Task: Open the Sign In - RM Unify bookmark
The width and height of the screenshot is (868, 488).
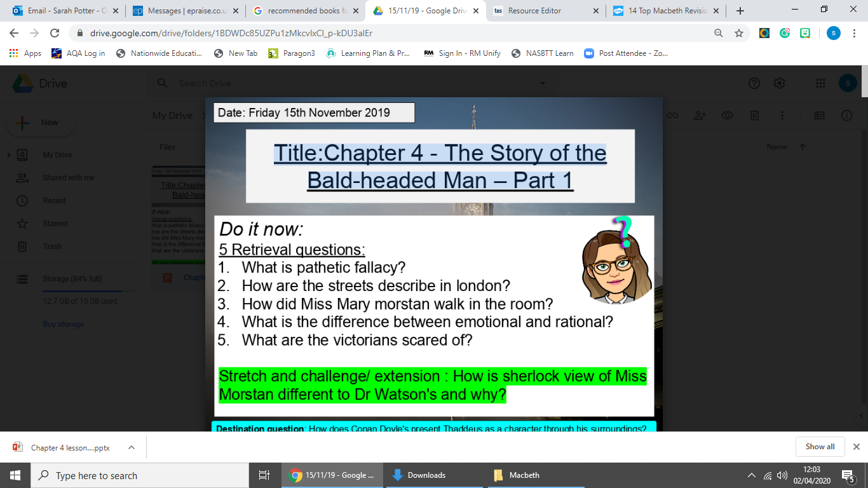Action: click(x=462, y=53)
